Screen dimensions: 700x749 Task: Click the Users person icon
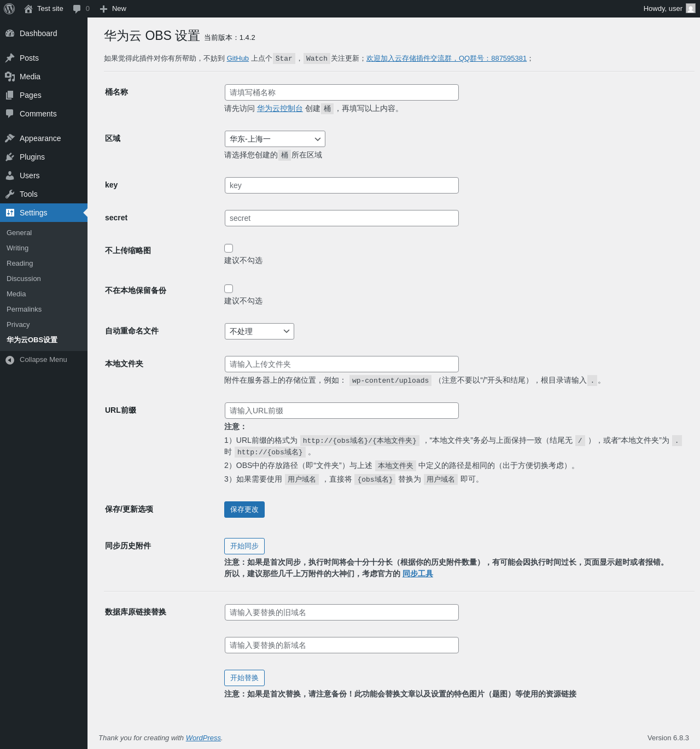pos(10,175)
